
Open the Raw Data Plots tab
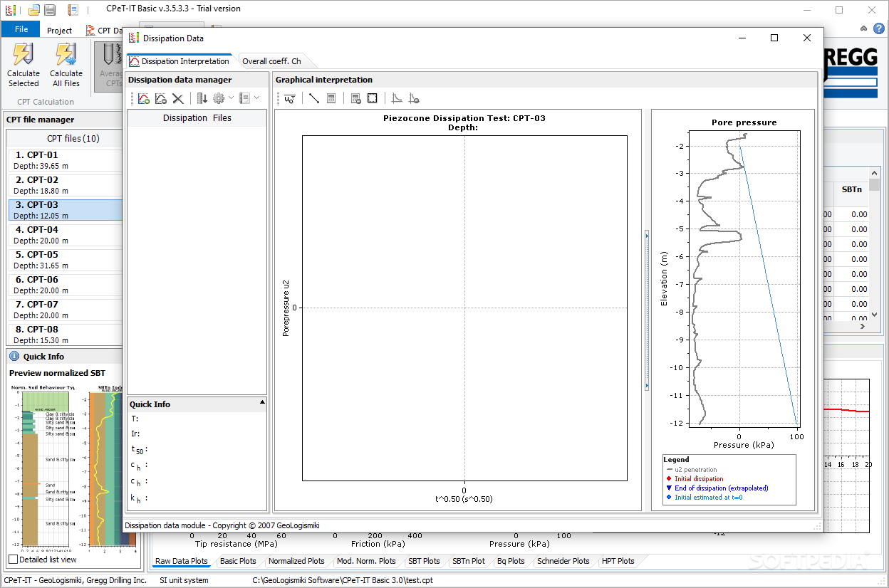point(182,561)
